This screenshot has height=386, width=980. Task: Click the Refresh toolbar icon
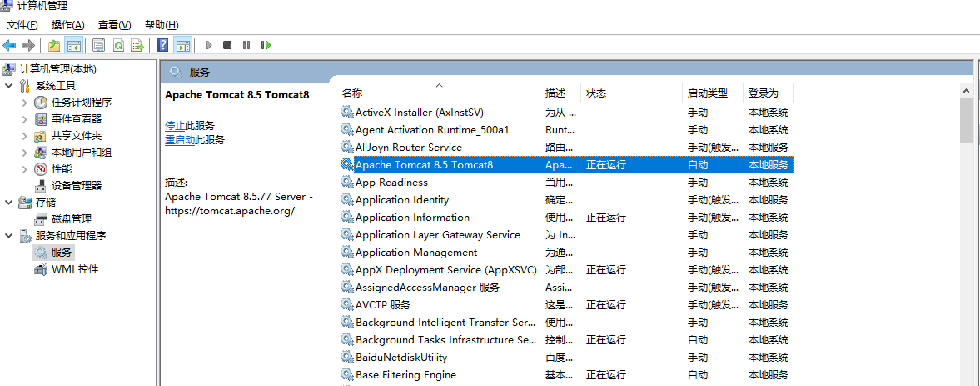[x=117, y=45]
